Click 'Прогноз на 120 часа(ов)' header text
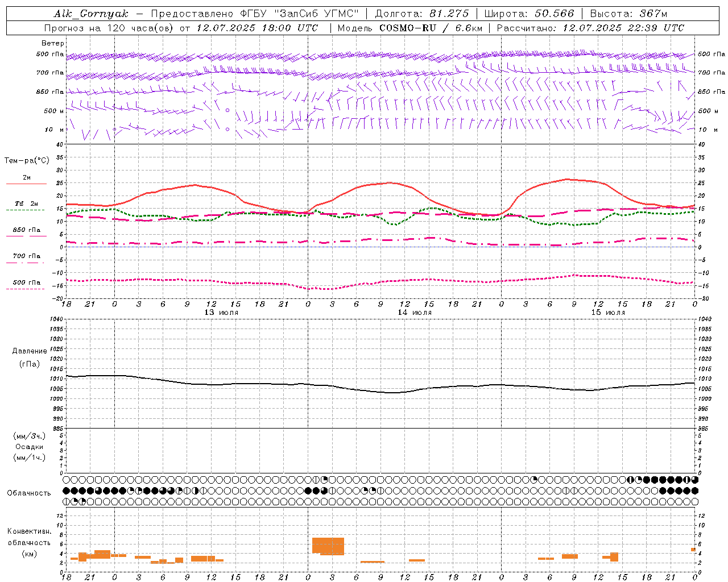Screen dimensions: 728x582 pos(109,28)
